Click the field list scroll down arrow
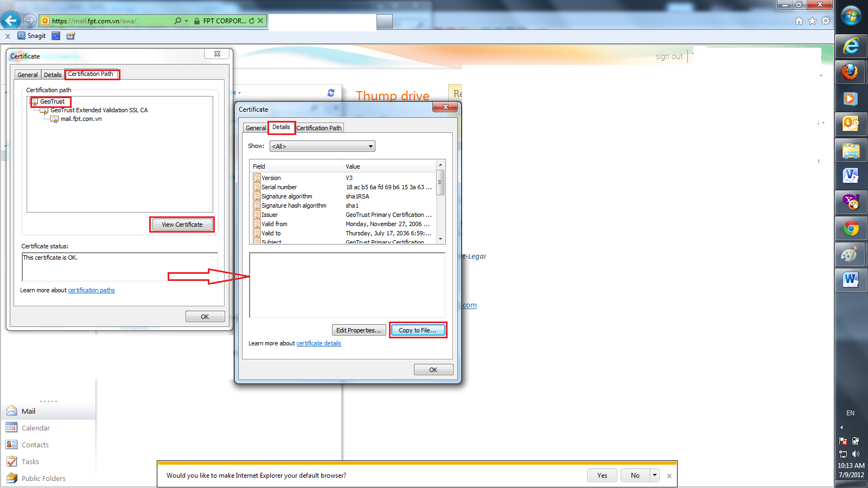This screenshot has width=868, height=488. coord(441,239)
